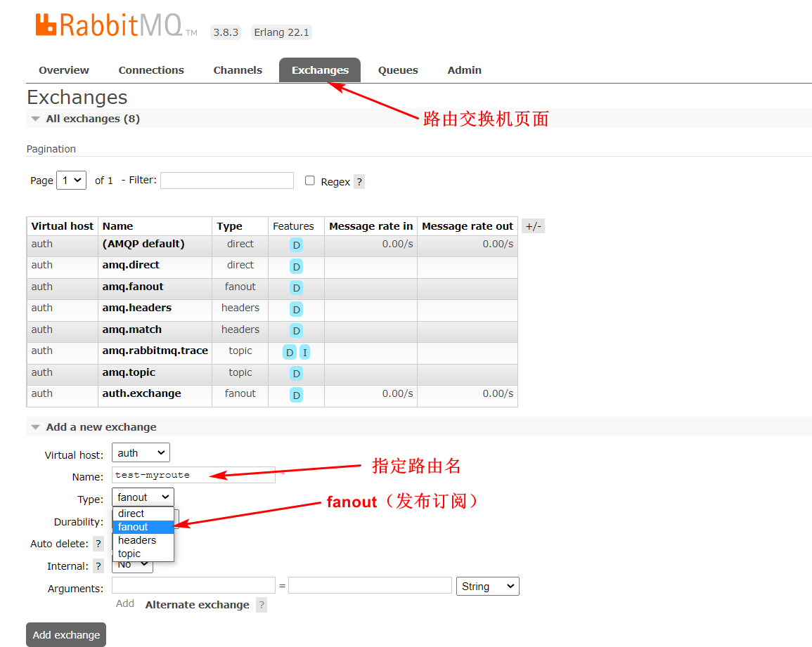The height and width of the screenshot is (647, 812).
Task: Select the direct option in Type list
Action: (143, 514)
